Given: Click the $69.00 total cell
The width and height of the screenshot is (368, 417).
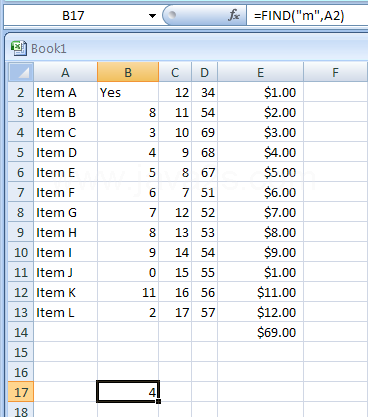Looking at the screenshot, I should [x=260, y=332].
